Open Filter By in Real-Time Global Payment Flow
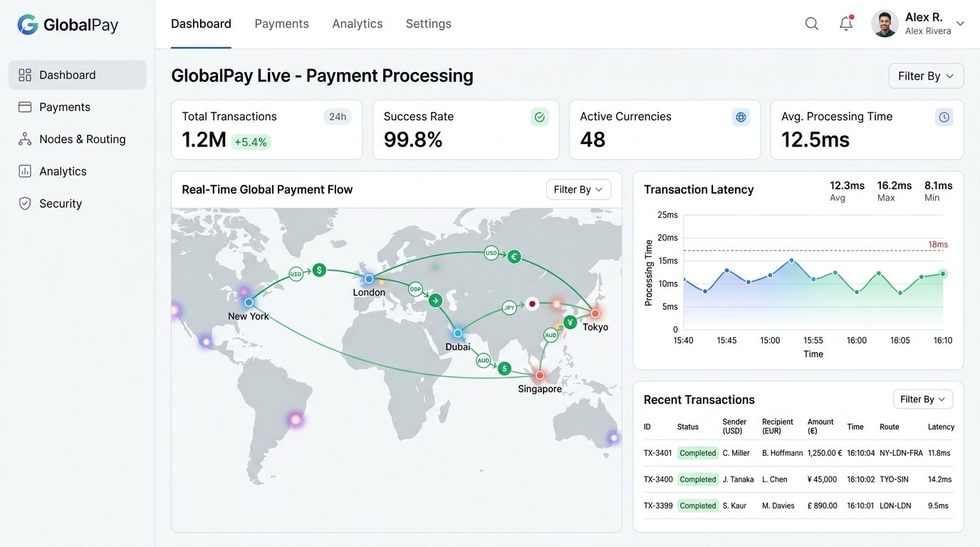The width and height of the screenshot is (980, 547). tap(578, 189)
